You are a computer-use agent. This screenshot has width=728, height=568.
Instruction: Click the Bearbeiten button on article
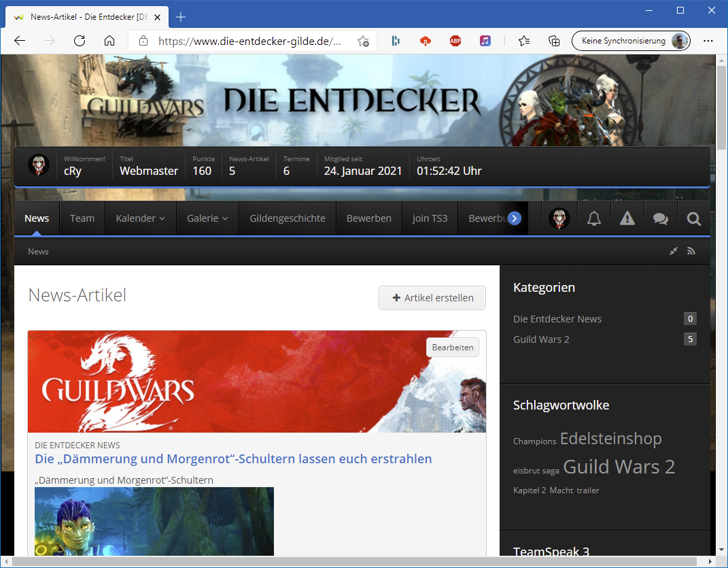(x=453, y=347)
